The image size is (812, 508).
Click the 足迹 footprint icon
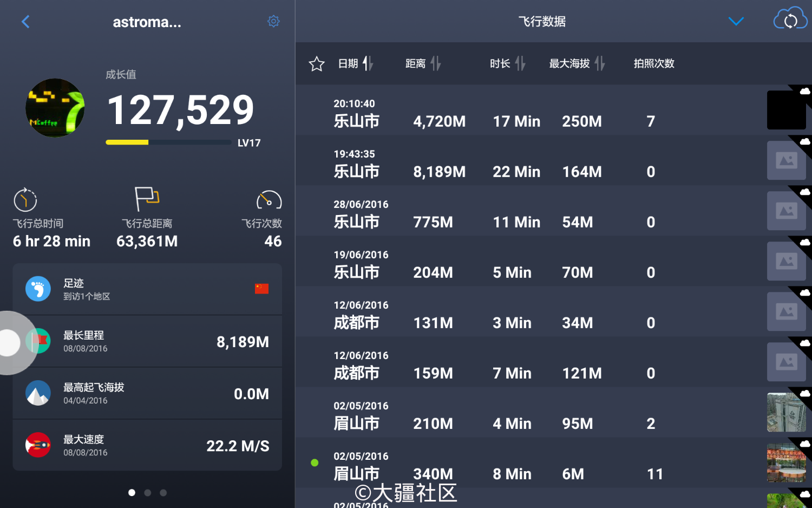point(38,289)
